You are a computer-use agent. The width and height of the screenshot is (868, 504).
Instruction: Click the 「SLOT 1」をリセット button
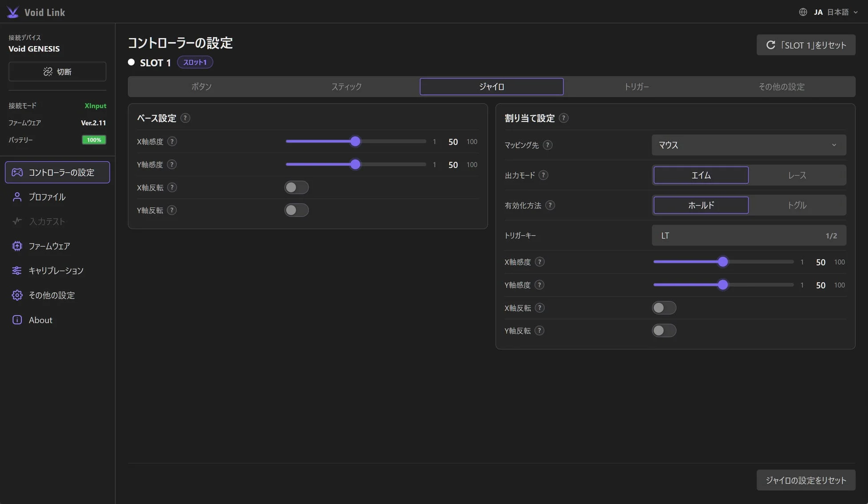(806, 45)
